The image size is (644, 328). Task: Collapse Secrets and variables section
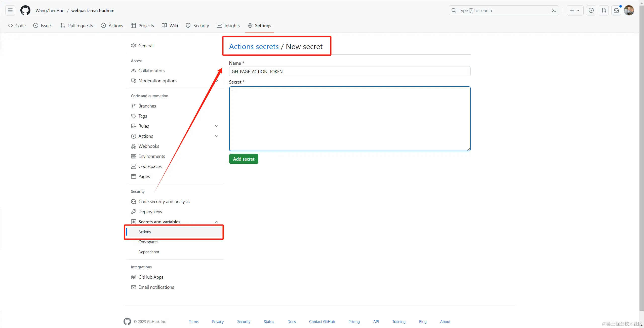[216, 222]
